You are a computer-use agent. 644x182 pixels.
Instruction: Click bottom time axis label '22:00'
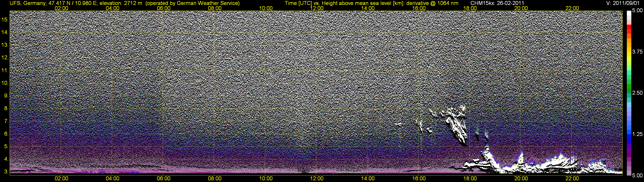(x=572, y=179)
